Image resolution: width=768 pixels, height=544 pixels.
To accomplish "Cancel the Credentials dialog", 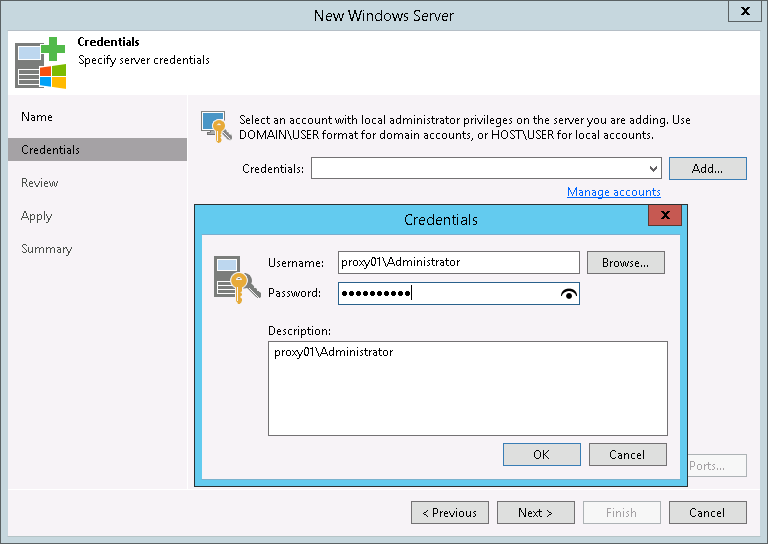I will click(x=627, y=455).
